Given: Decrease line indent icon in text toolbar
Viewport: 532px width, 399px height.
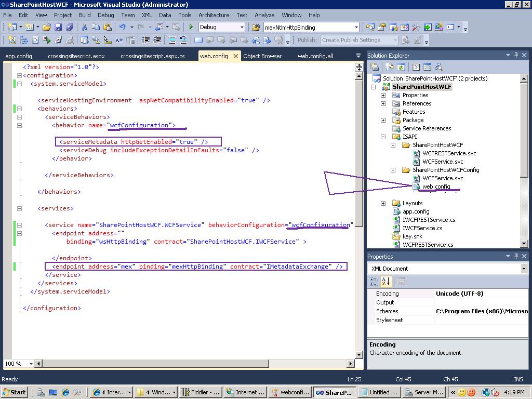Looking at the screenshot, I should coord(145,41).
